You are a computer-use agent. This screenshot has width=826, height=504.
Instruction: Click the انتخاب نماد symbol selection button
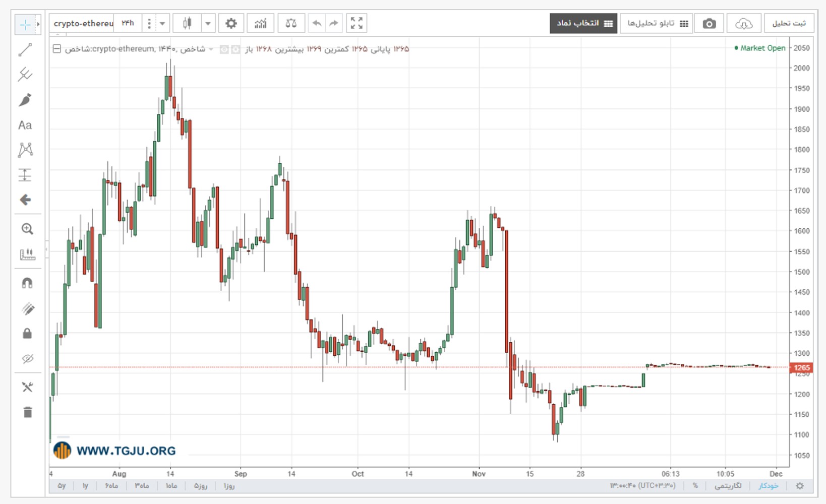tap(583, 24)
